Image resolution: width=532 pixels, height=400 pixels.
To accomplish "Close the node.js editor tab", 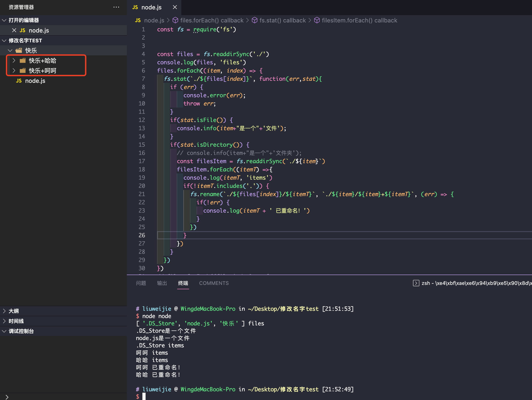I will tap(175, 7).
